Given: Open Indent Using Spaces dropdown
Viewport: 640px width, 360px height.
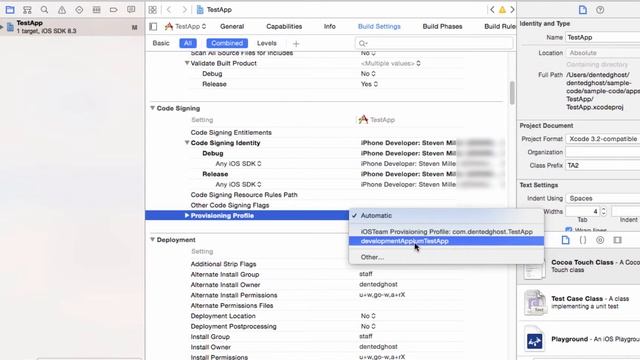Looking at the screenshot, I should (x=602, y=198).
